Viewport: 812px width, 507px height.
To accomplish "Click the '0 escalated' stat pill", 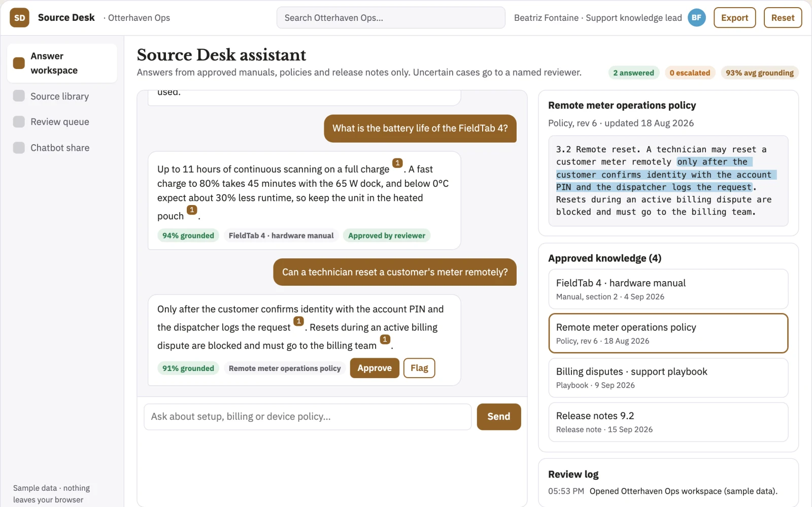I will [690, 73].
